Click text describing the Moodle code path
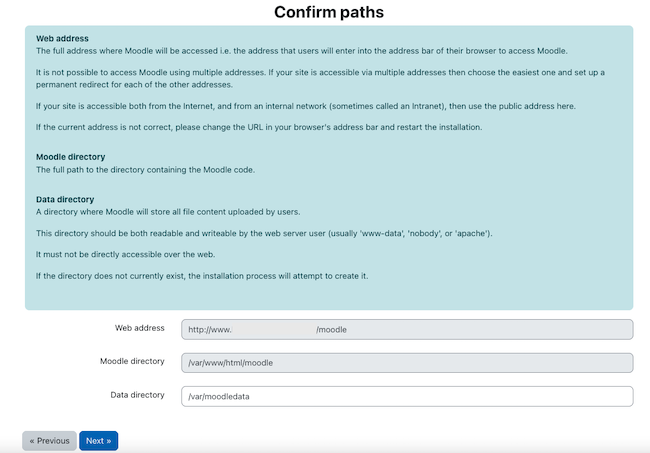650x453 pixels. 145,169
